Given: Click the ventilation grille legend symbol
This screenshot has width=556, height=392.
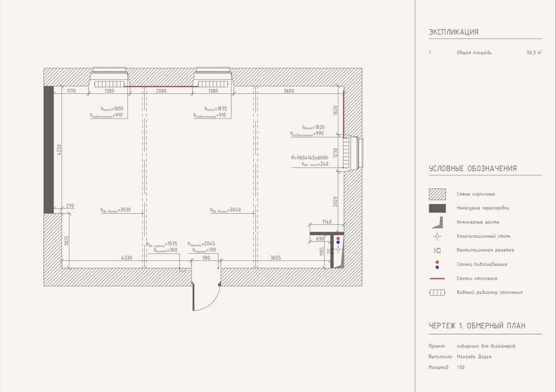Looking at the screenshot, I should coord(437,250).
